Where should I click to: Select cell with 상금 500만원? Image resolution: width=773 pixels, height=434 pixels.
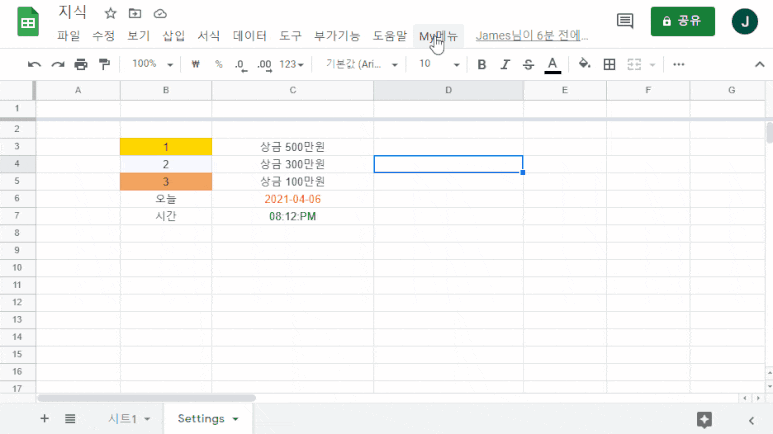292,147
